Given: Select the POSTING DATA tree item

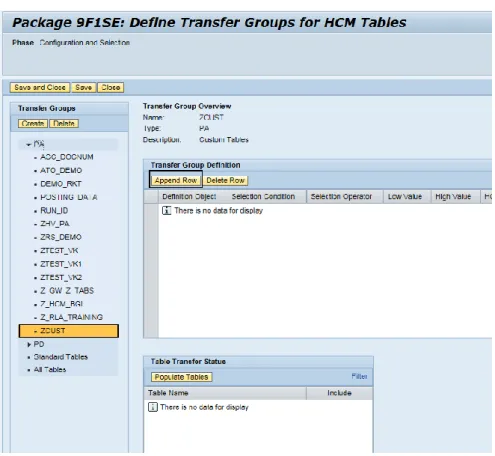Looking at the screenshot, I should coord(69,197).
